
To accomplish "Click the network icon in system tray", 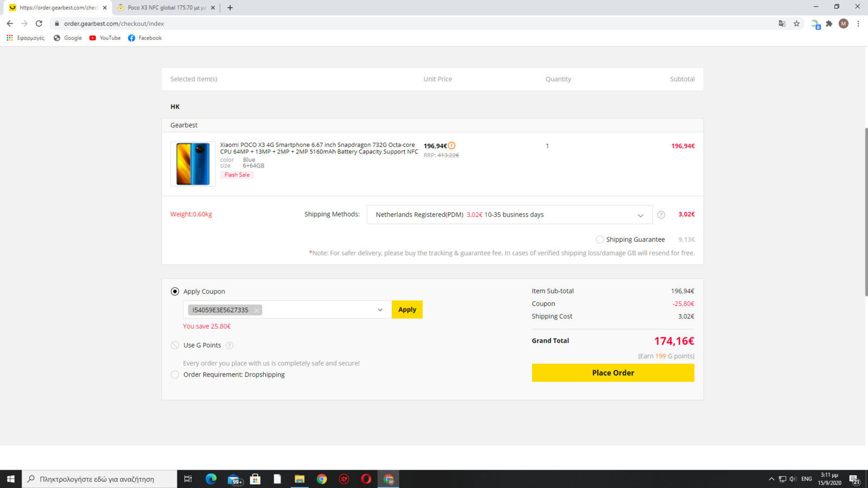I will pyautogui.click(x=782, y=479).
